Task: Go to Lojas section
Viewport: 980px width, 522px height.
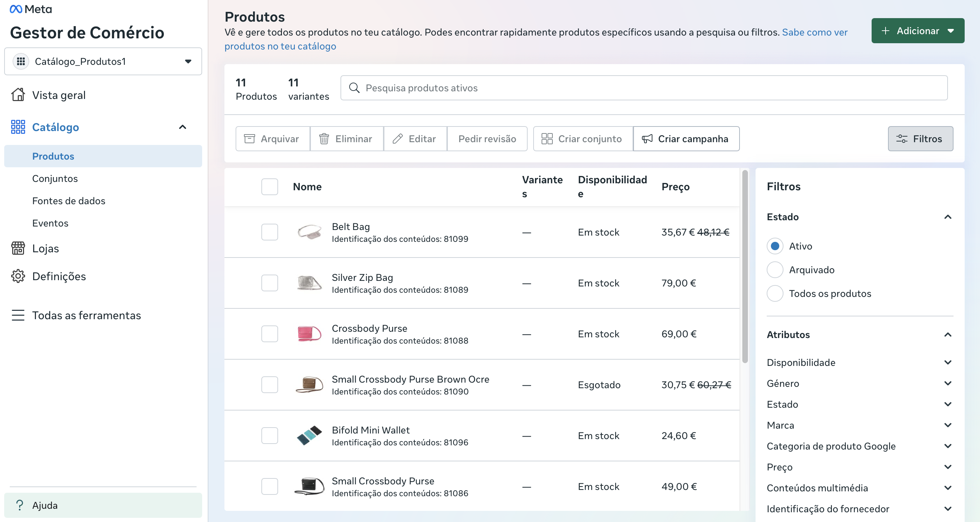Action: (x=46, y=248)
